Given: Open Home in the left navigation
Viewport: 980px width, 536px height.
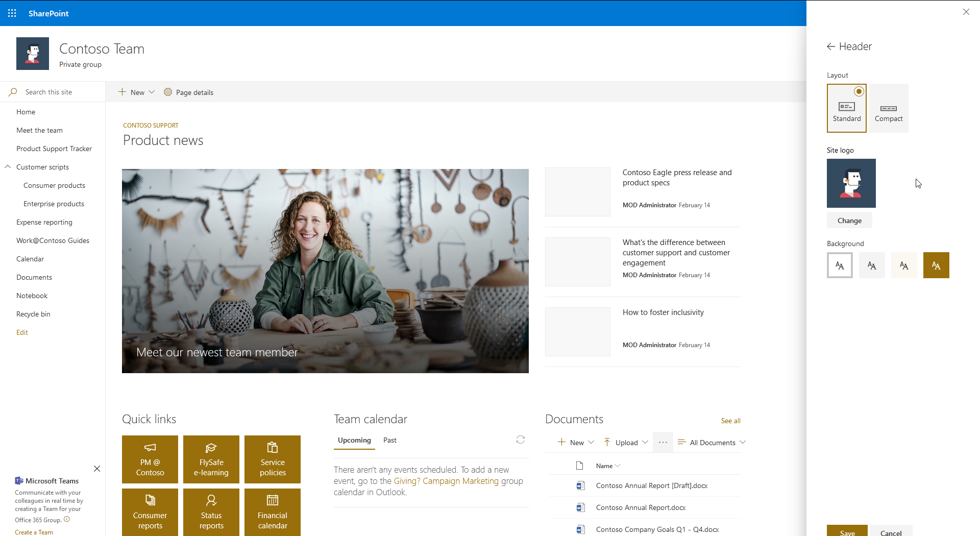Looking at the screenshot, I should [26, 112].
